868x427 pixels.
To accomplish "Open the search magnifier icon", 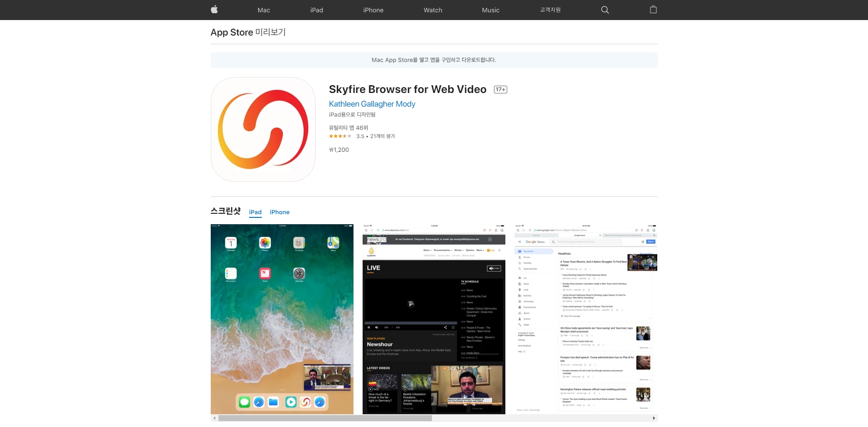I will (x=605, y=10).
